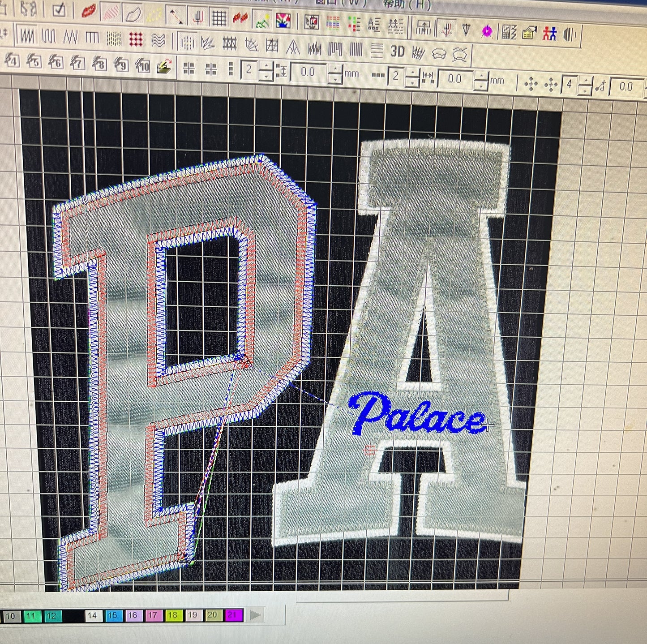Viewport: 647px width, 644px height.
Task: Click the gray play arrow beside color palette
Action: [x=255, y=615]
